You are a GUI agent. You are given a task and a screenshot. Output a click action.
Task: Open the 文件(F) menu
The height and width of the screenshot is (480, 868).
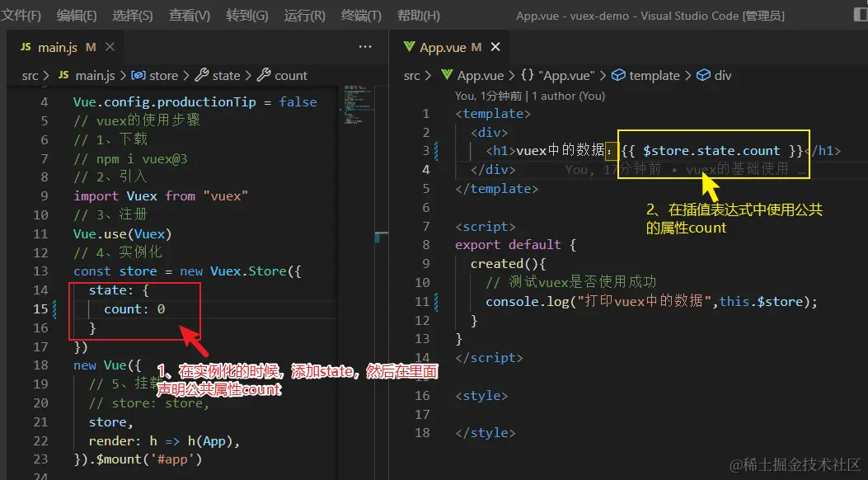21,16
